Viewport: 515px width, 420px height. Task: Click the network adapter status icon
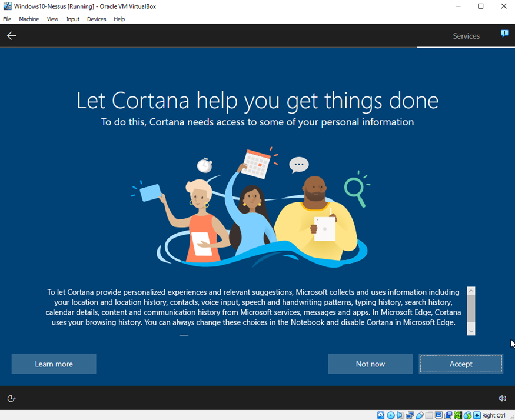point(410,415)
